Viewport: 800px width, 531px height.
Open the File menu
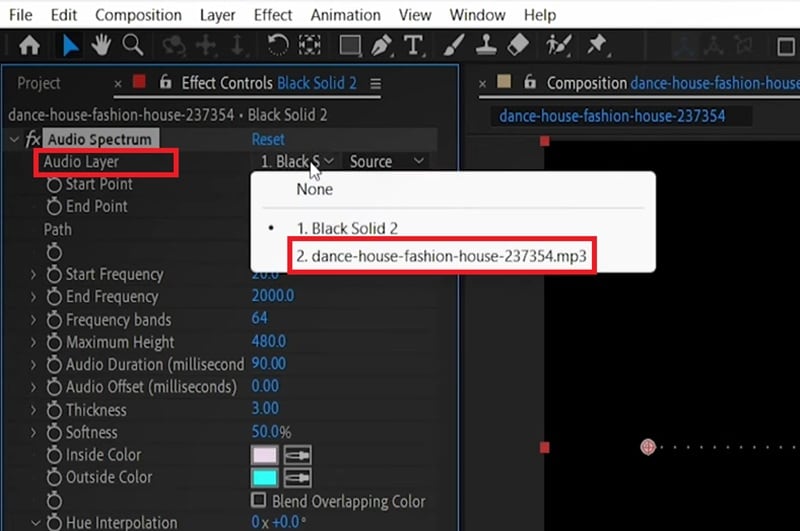20,15
